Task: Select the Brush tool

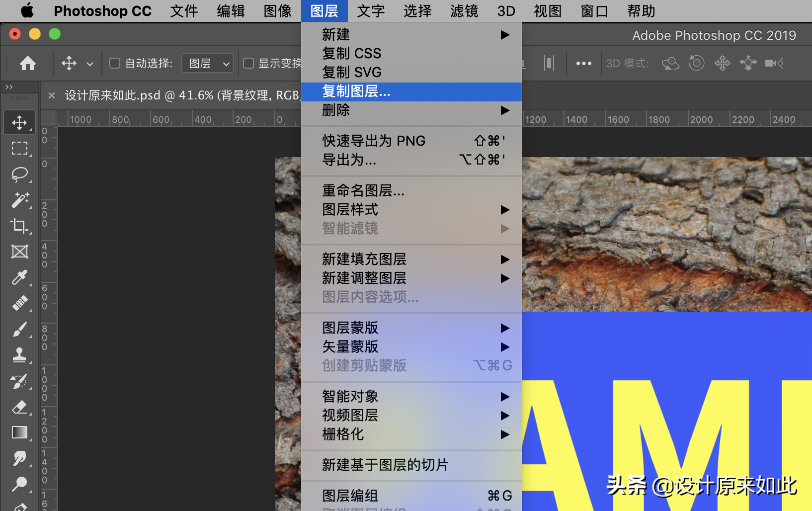Action: (19, 329)
